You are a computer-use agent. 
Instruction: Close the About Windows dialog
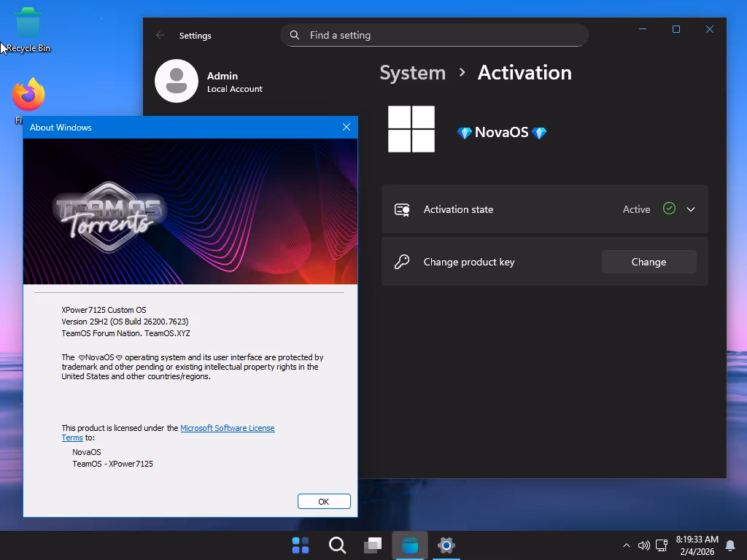click(x=347, y=127)
